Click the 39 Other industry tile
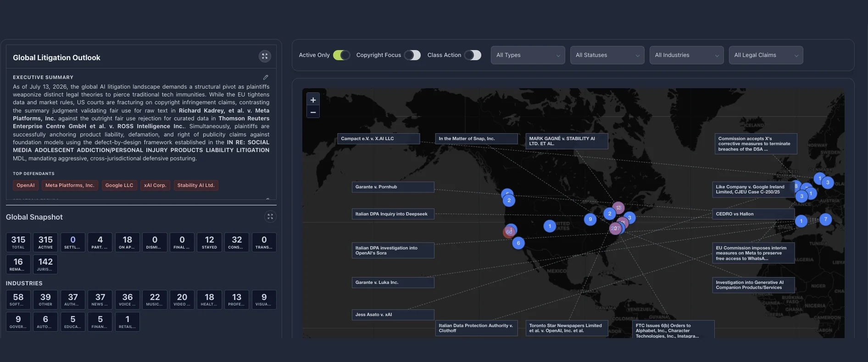868x362 pixels. tap(45, 300)
